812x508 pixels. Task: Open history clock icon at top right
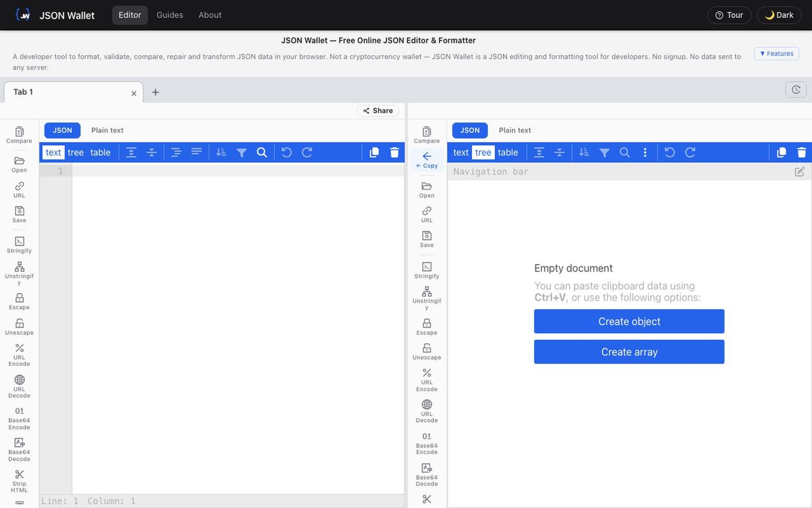coord(796,89)
